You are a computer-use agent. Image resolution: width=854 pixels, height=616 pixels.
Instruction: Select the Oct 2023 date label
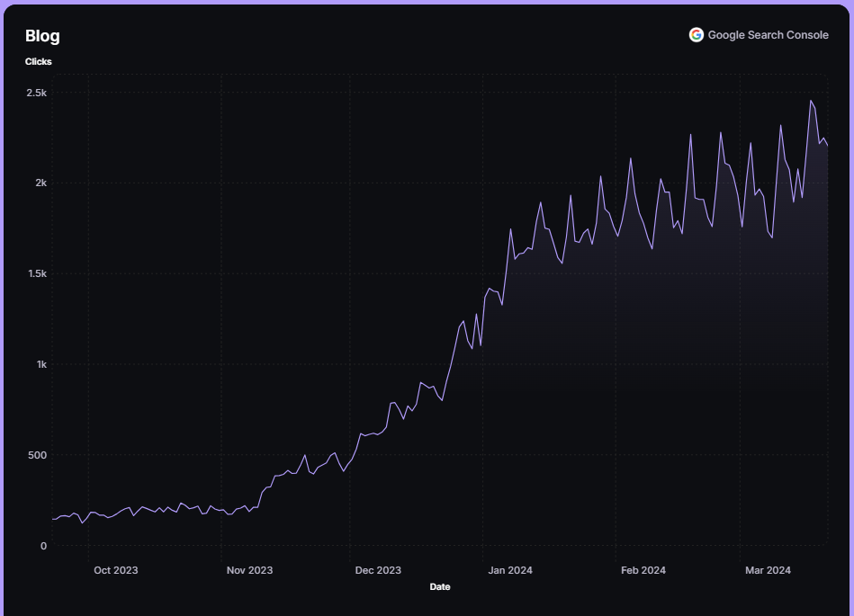coord(116,570)
